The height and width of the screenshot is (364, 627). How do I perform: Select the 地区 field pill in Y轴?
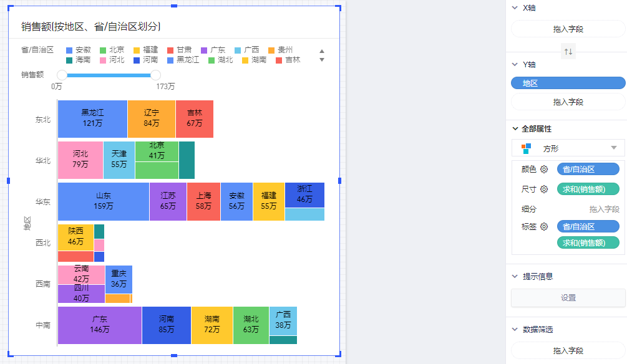pyautogui.click(x=568, y=83)
